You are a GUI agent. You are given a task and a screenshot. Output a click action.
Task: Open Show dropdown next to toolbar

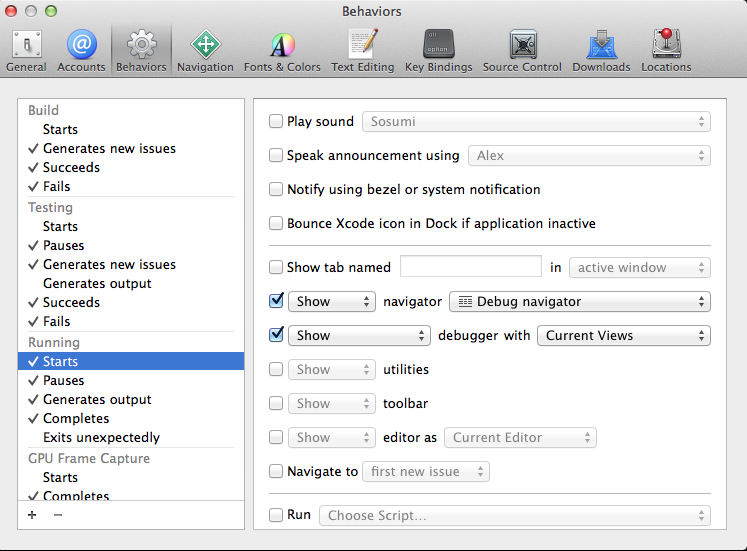pyautogui.click(x=332, y=404)
